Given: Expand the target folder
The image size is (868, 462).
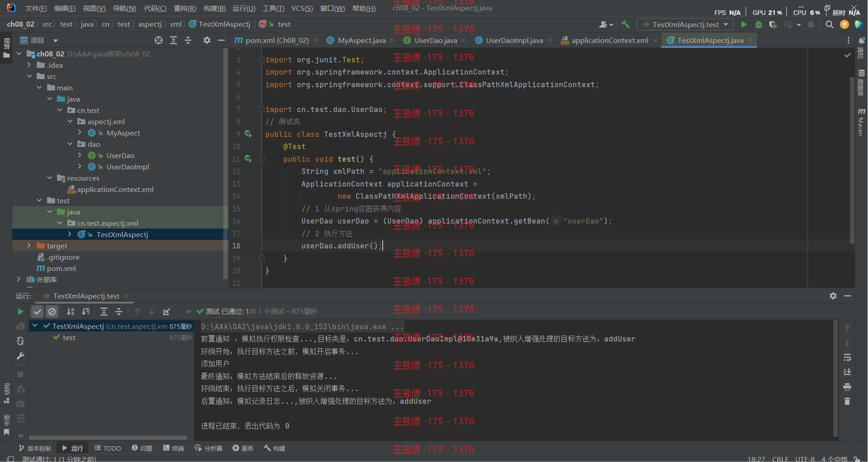Looking at the screenshot, I should tap(29, 246).
